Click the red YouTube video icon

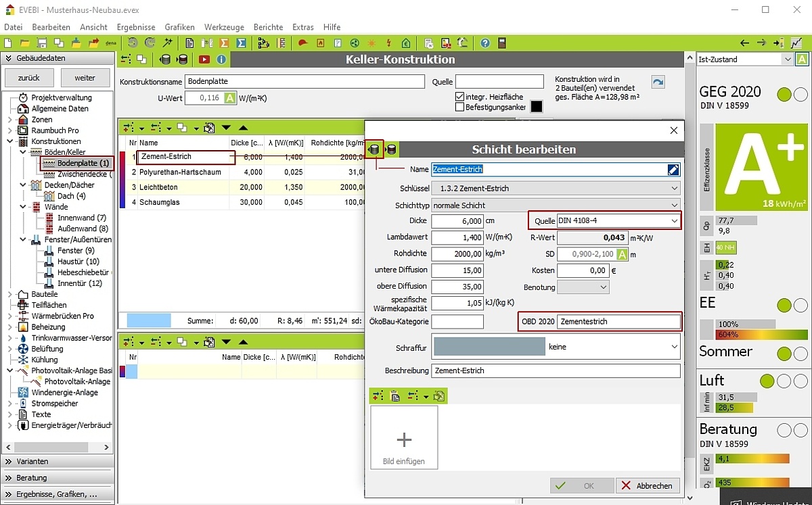[x=204, y=59]
